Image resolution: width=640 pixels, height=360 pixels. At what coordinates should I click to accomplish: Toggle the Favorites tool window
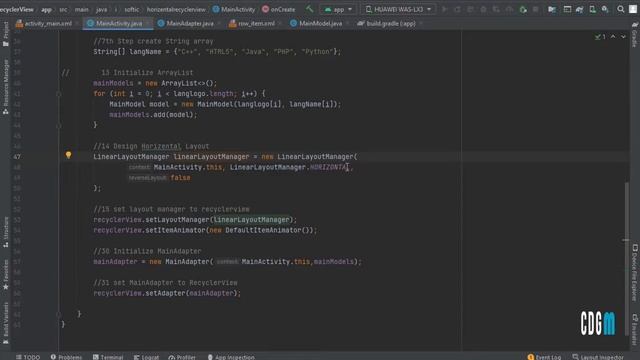(x=5, y=275)
